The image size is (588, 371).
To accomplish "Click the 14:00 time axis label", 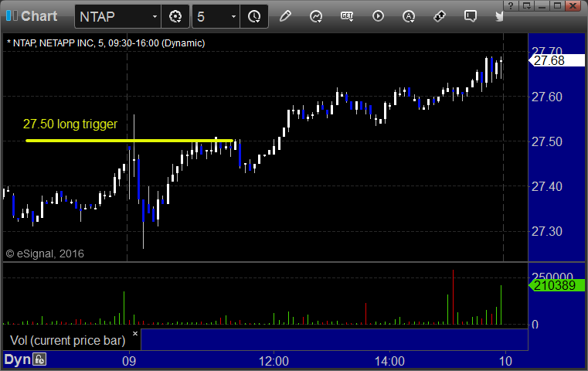I will 389,361.
